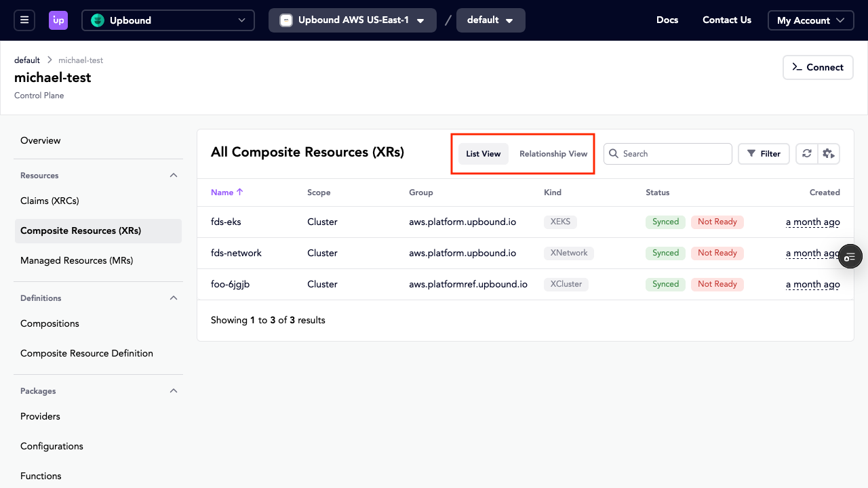Screen dimensions: 868x488
Task: Click the floating checklist widget icon
Action: coord(850,257)
